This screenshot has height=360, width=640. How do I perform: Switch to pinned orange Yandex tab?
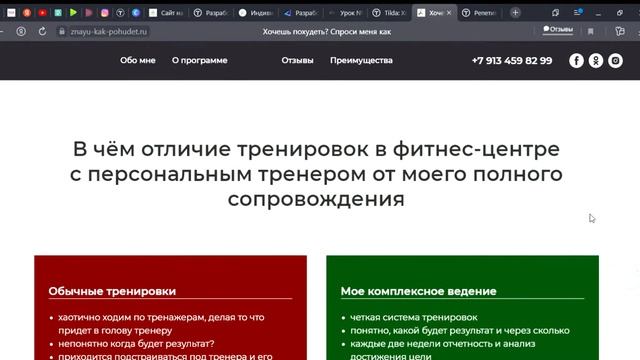click(x=27, y=13)
